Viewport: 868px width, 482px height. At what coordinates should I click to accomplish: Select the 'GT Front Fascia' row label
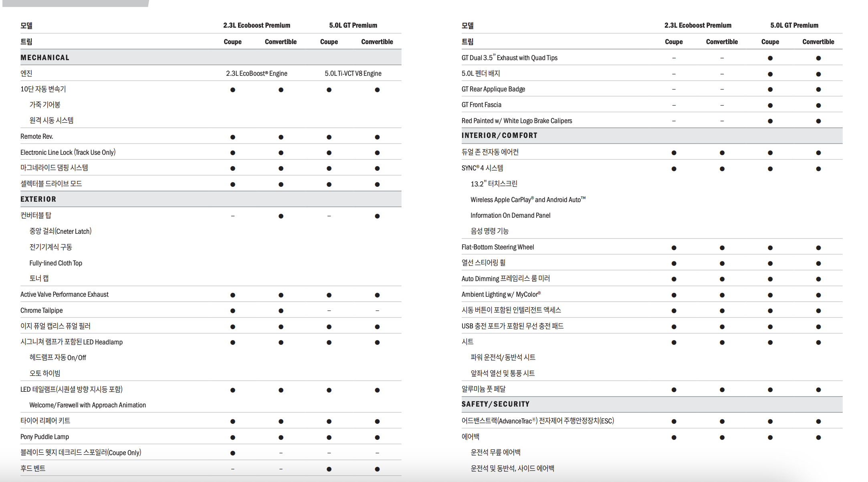pyautogui.click(x=481, y=105)
